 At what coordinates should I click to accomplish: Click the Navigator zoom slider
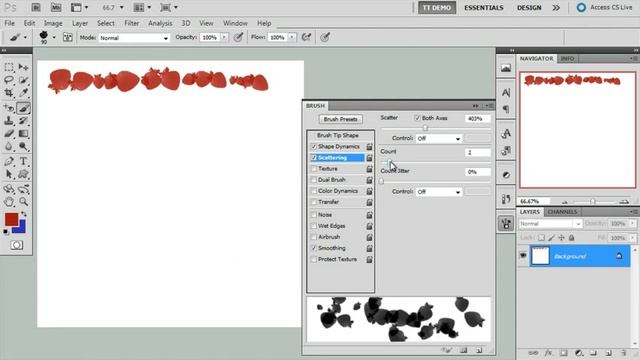pos(593,201)
